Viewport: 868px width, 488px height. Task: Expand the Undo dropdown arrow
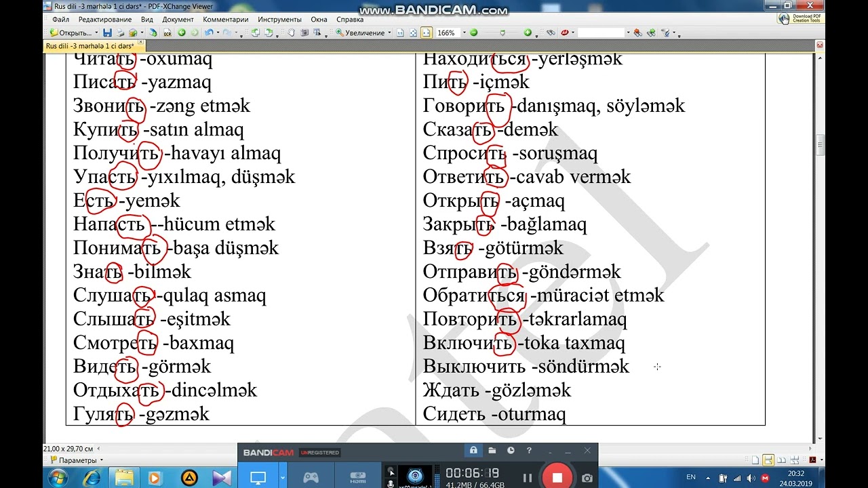218,33
